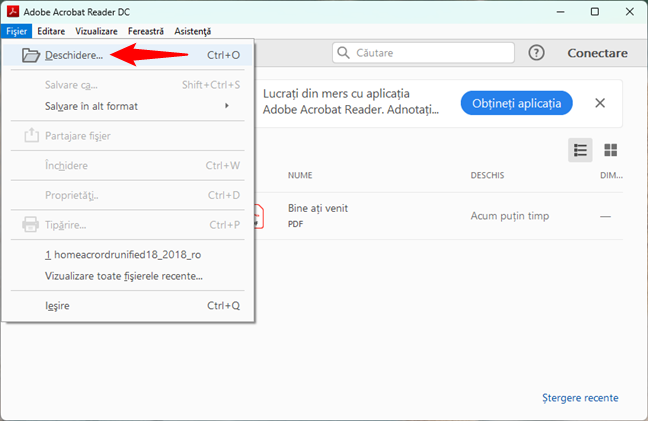The height and width of the screenshot is (421, 648).
Task: Select Salvare ca... menu entry
Action: (127, 85)
